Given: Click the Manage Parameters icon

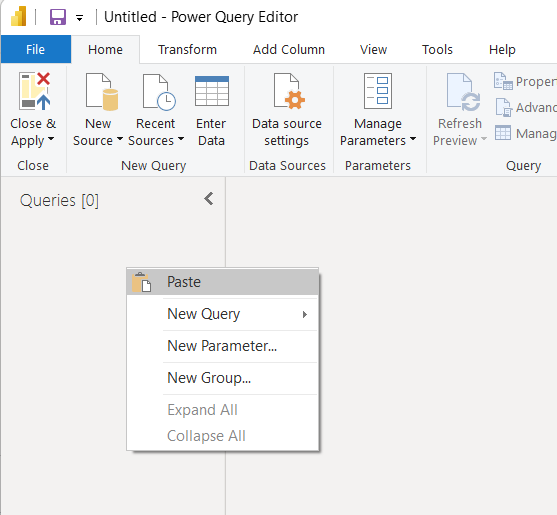Looking at the screenshot, I should click(378, 91).
